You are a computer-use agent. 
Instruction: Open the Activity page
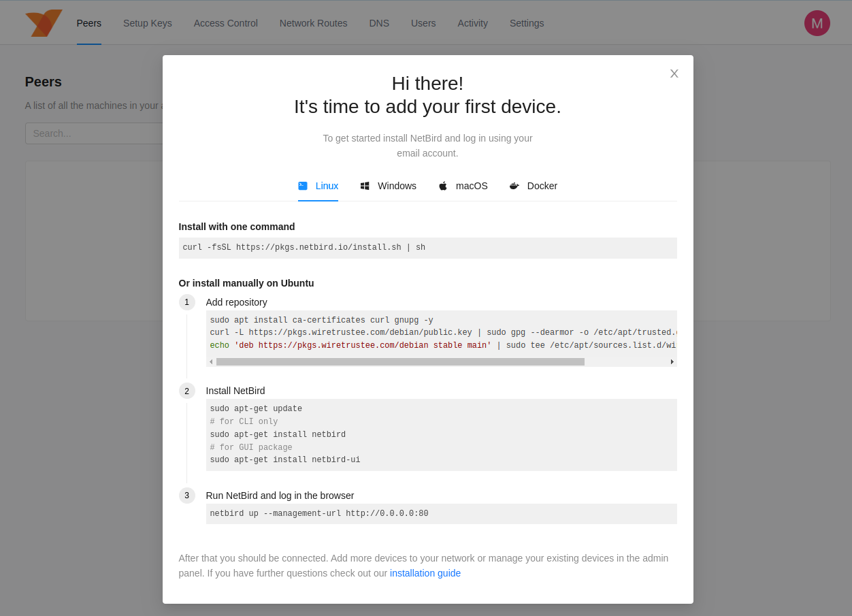click(472, 23)
